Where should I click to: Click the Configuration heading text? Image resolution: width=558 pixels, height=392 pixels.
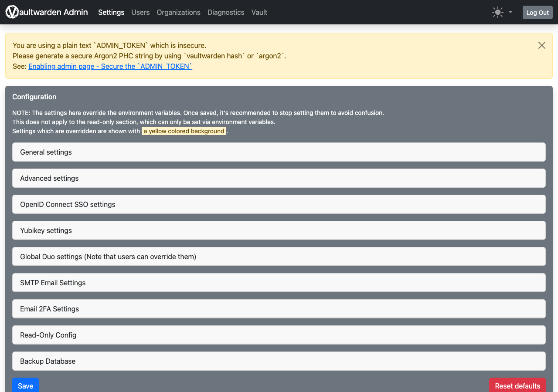(34, 97)
